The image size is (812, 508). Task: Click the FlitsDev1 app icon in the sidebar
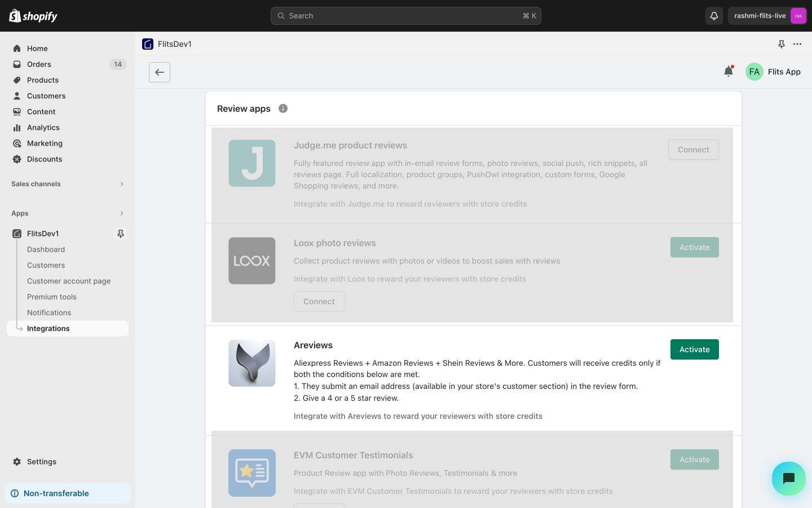[17, 234]
